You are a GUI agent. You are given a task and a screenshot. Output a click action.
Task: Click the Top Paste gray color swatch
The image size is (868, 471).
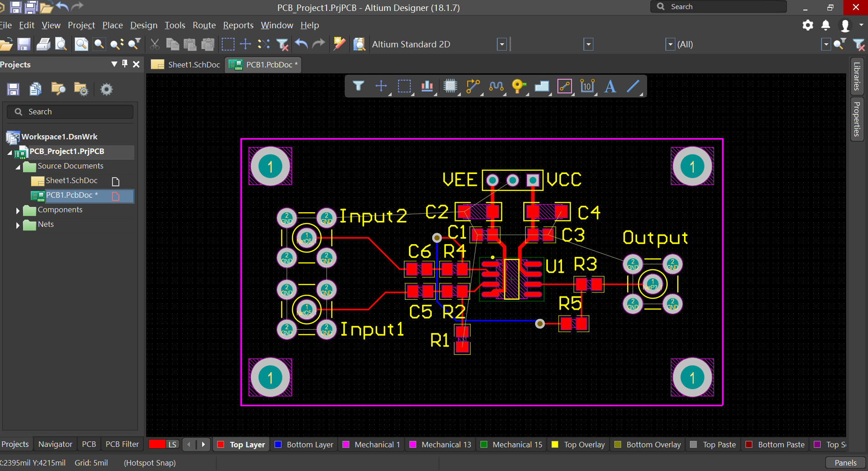coord(694,445)
